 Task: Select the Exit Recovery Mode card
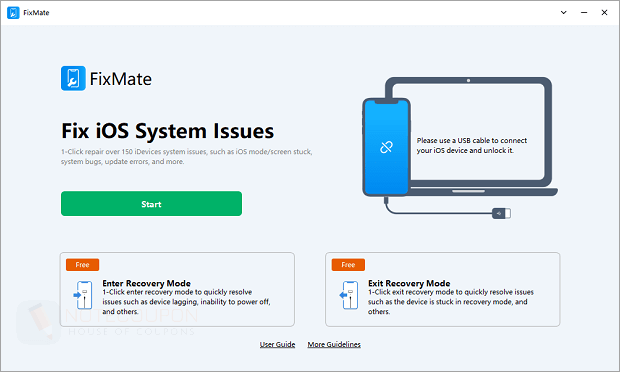coord(442,289)
